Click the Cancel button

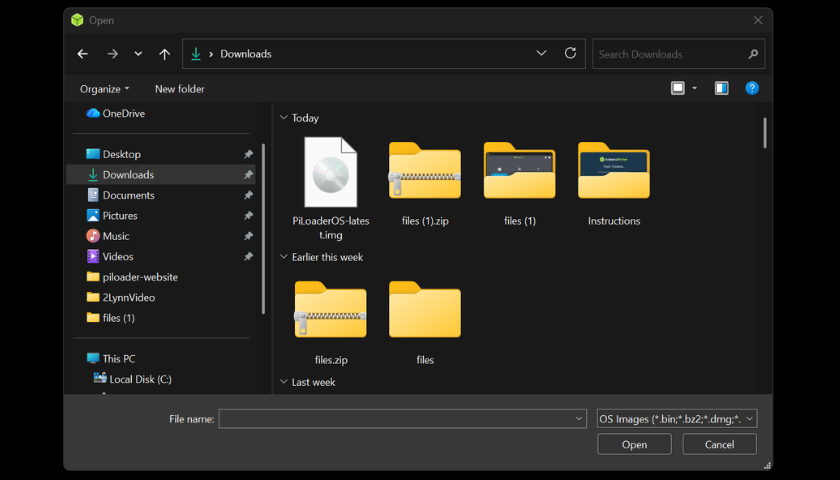[x=719, y=444]
